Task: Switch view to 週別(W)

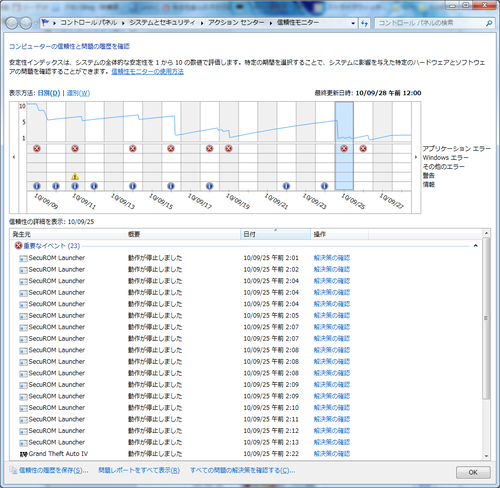Action: (78, 93)
